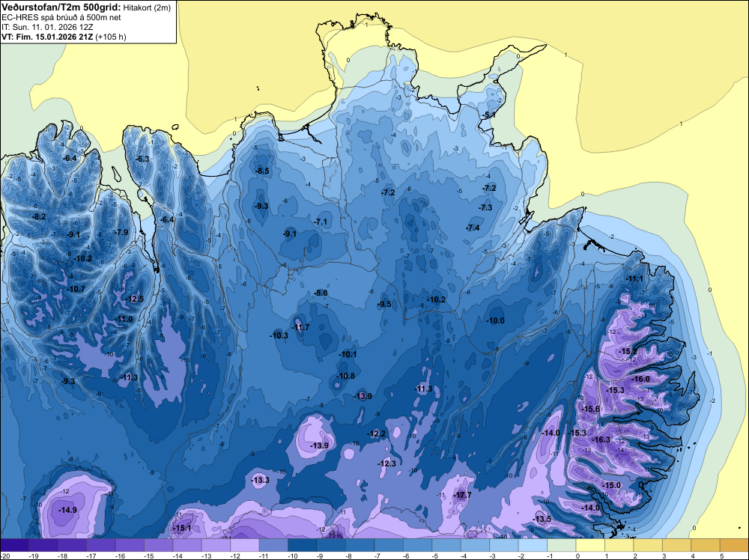Click the 'VT: Fim. 15.01.2026 21Z' valid time
This screenshot has height=560, width=749.
(x=47, y=37)
